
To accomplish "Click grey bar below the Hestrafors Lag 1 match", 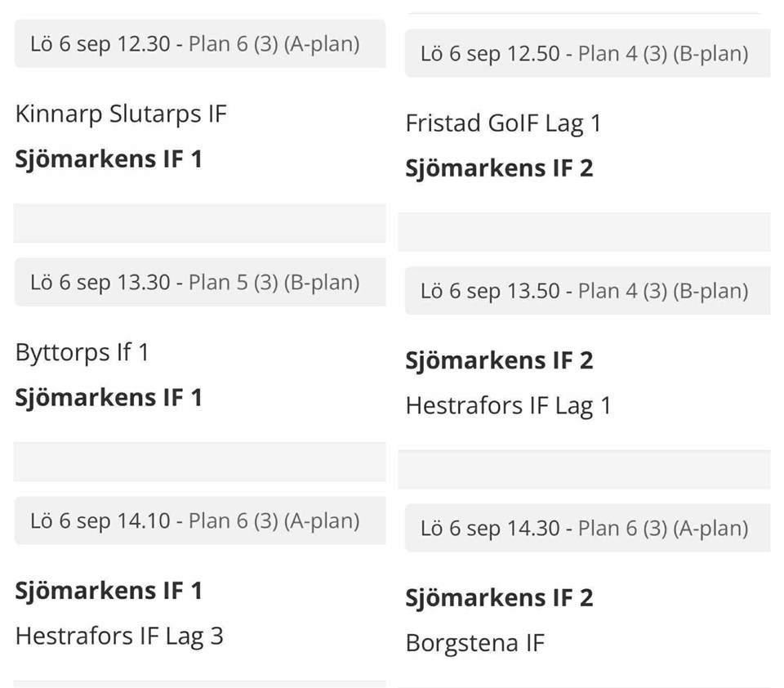I will [x=585, y=469].
